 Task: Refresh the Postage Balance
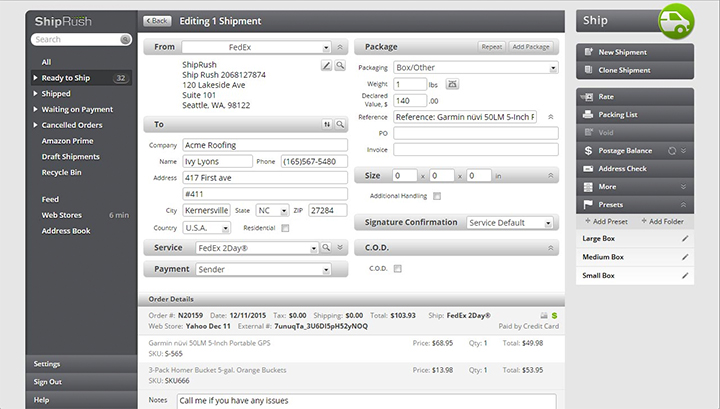pos(671,151)
